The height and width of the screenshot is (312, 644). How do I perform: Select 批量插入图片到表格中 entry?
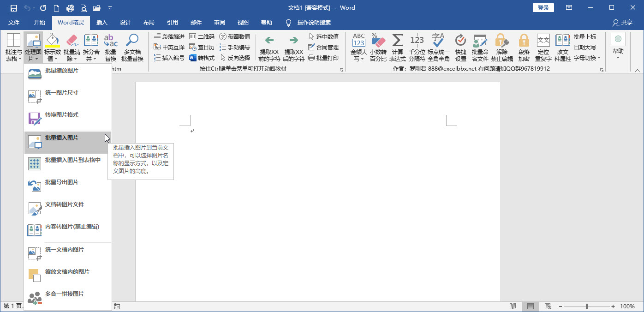[68, 164]
